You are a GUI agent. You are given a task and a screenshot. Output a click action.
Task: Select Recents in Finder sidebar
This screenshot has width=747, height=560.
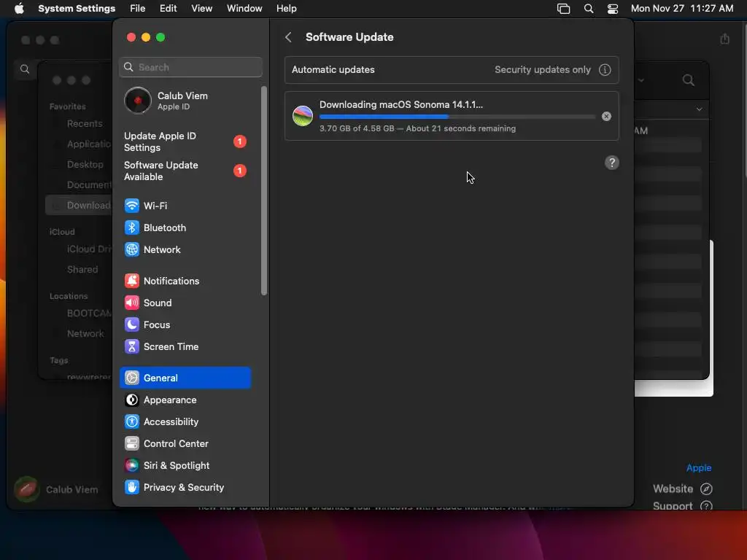(85, 124)
